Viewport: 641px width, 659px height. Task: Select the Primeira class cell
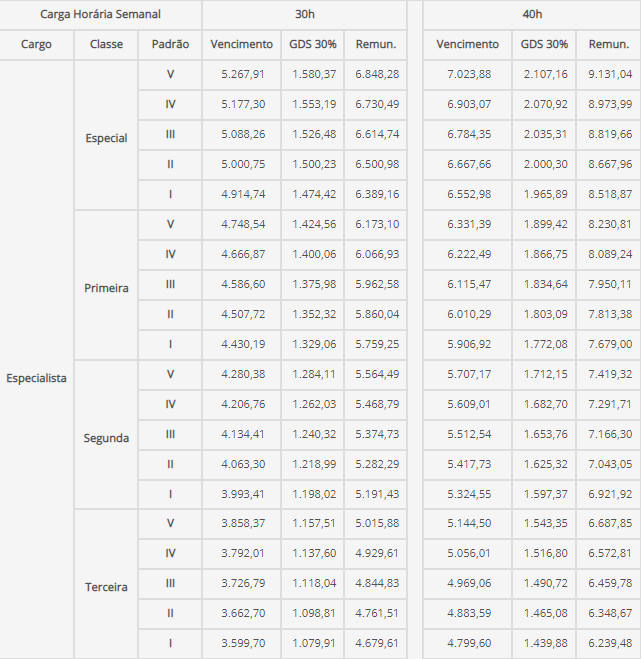coord(106,288)
